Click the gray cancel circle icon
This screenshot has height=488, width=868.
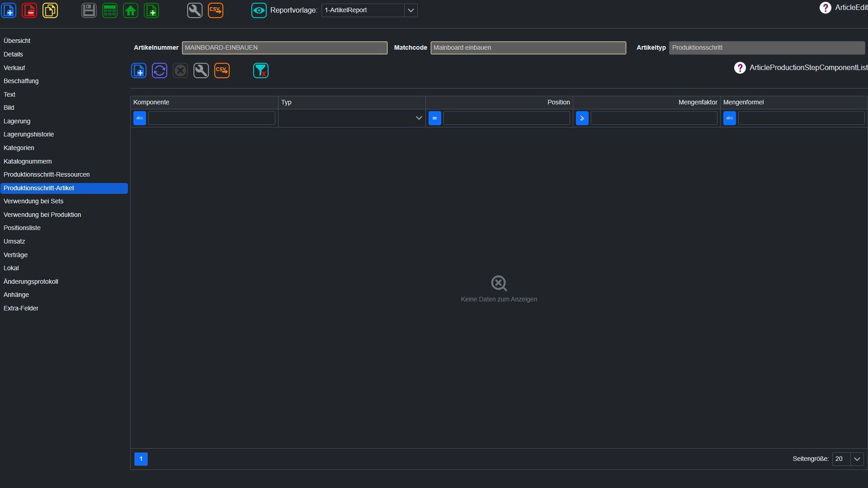pyautogui.click(x=180, y=70)
